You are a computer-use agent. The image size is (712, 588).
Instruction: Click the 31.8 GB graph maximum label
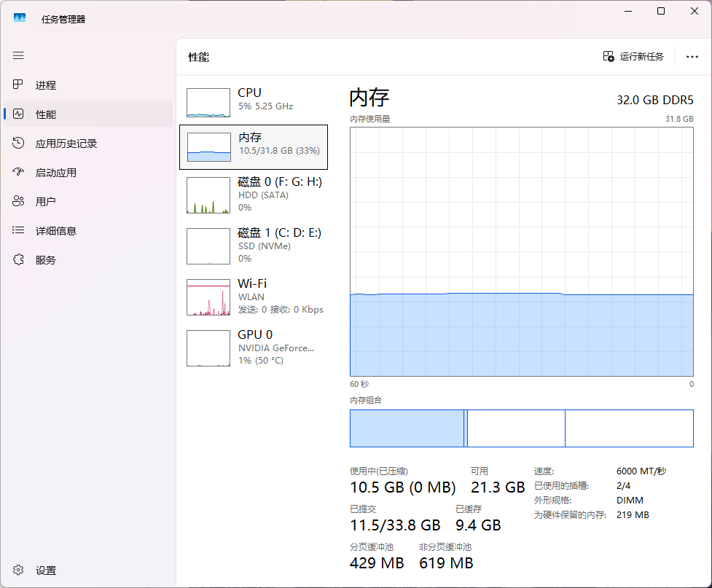click(679, 119)
